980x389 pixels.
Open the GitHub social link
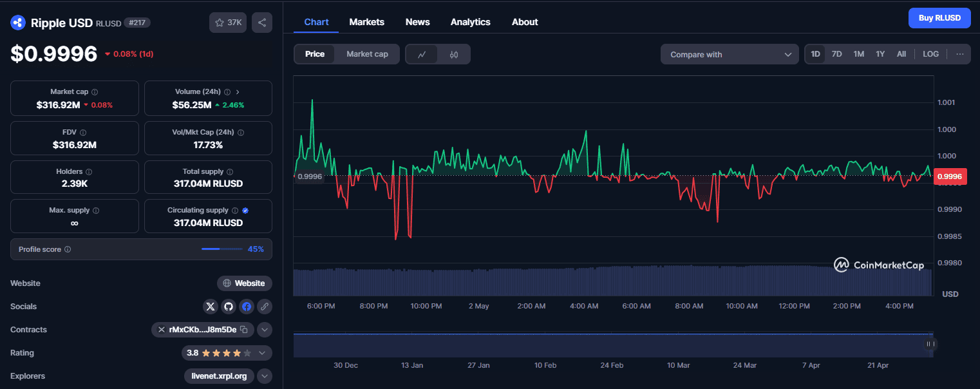point(229,307)
